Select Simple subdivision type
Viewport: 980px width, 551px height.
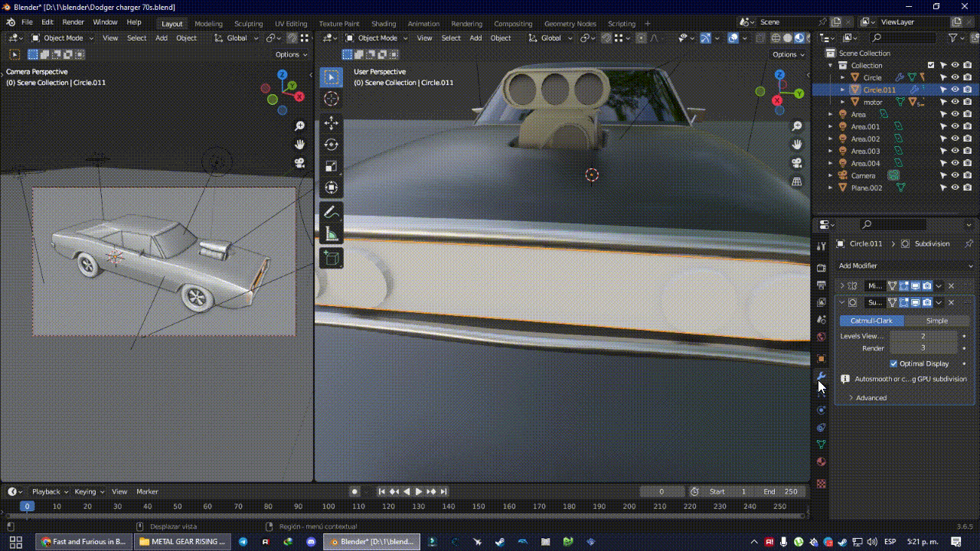click(x=936, y=321)
